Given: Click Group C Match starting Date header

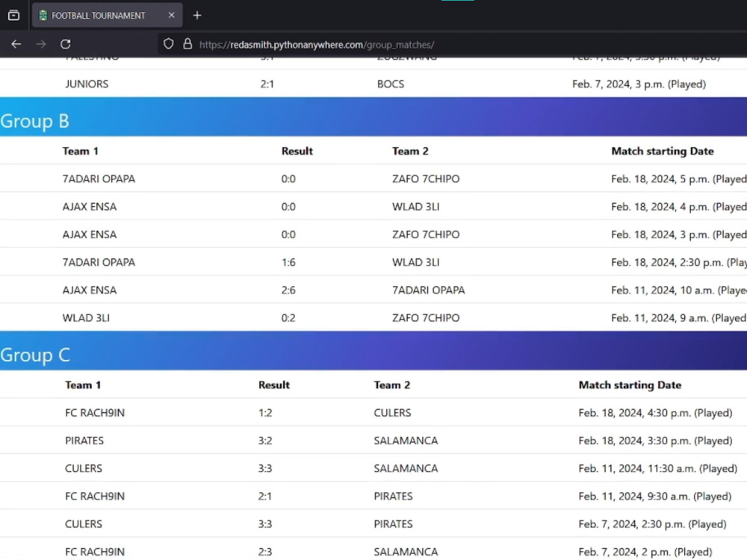Looking at the screenshot, I should pos(630,385).
